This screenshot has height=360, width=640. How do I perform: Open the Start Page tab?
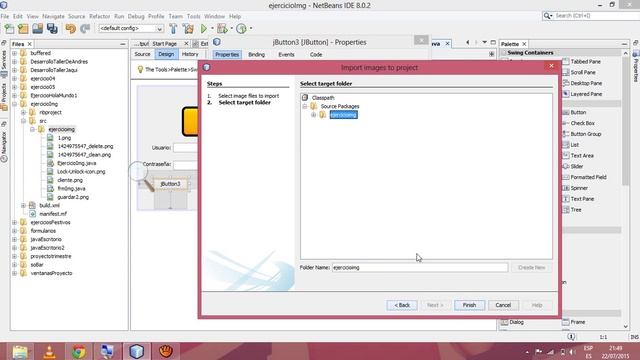164,44
